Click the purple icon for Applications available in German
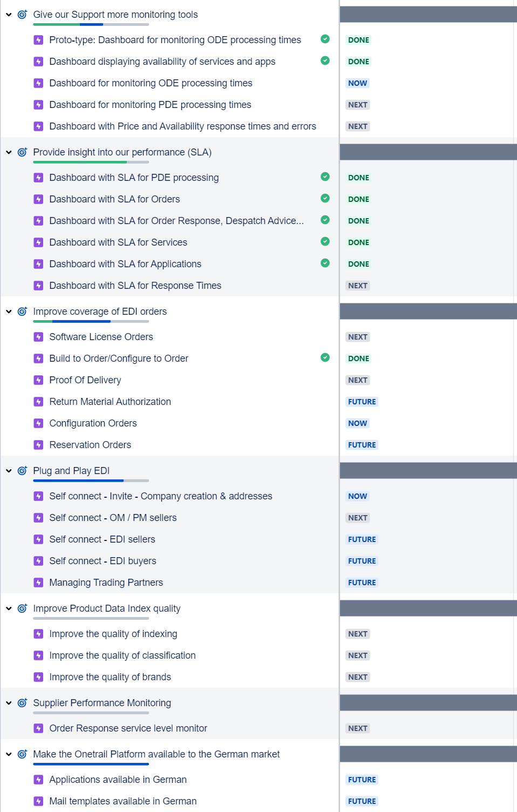Image resolution: width=517 pixels, height=812 pixels. pos(38,780)
